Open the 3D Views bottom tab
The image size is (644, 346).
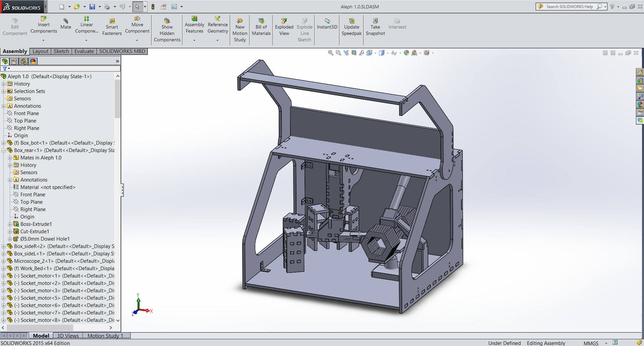tap(68, 336)
